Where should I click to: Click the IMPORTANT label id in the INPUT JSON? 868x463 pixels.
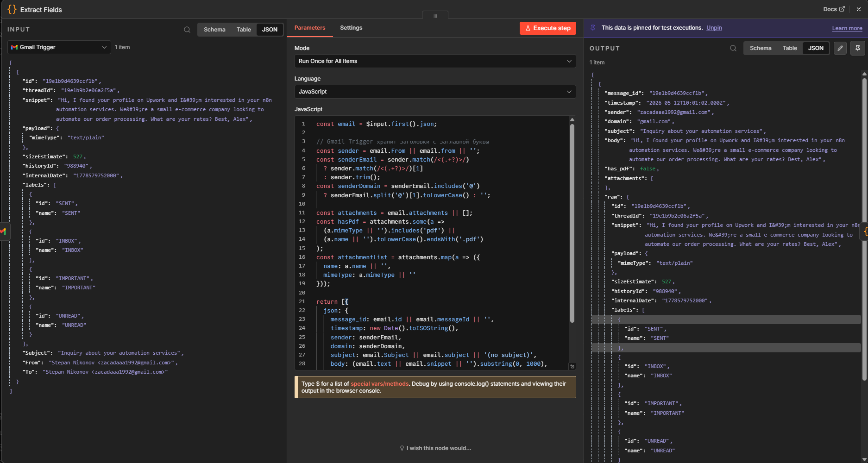pyautogui.click(x=74, y=278)
